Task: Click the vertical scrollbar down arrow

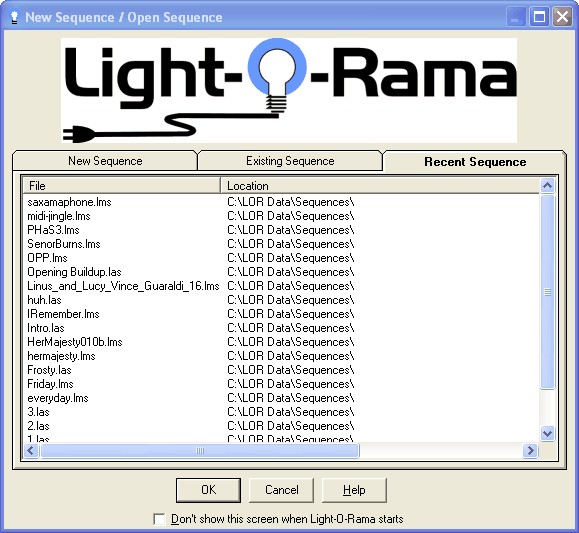Action: click(x=547, y=433)
